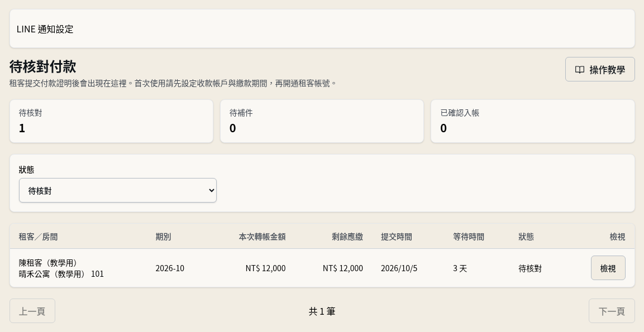Click the period cell 2026-10
The image size is (644, 332).
point(170,268)
